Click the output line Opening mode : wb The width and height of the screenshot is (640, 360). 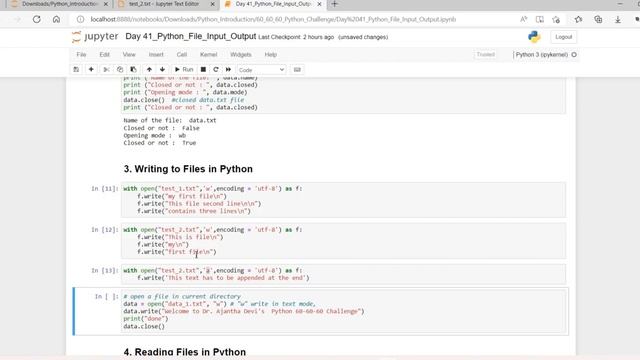click(155, 136)
